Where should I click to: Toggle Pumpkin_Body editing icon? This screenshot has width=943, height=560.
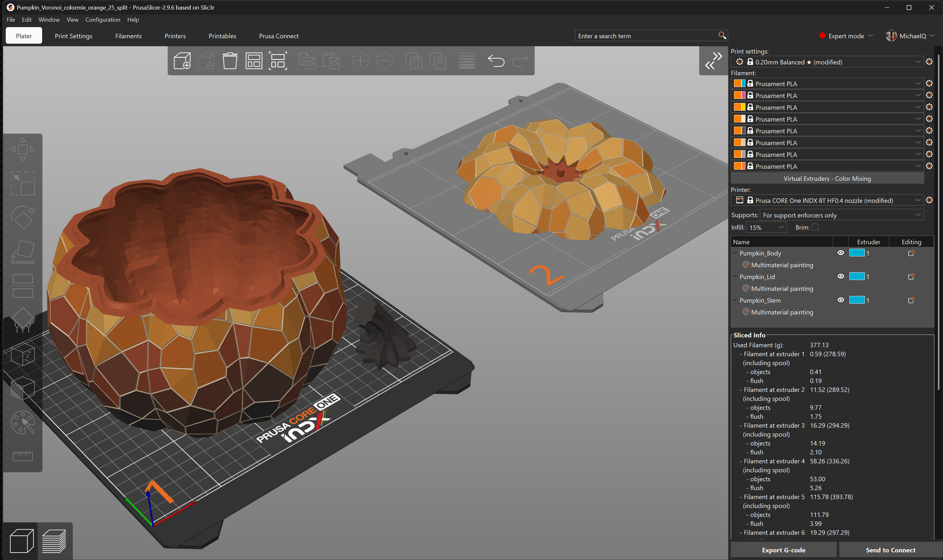[x=911, y=253]
